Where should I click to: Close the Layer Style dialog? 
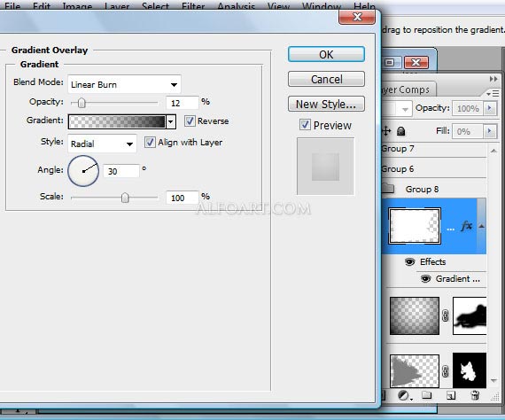pos(357,17)
